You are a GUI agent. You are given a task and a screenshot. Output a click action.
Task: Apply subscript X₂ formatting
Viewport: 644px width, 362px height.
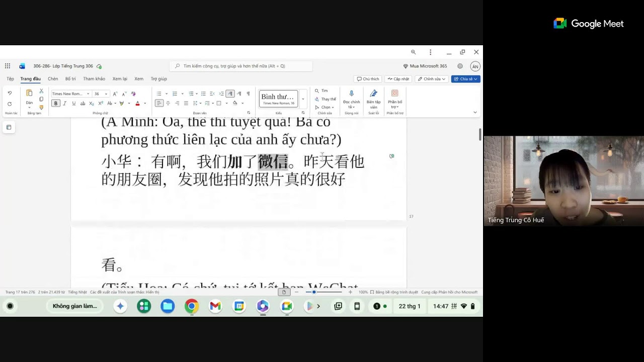click(x=92, y=103)
